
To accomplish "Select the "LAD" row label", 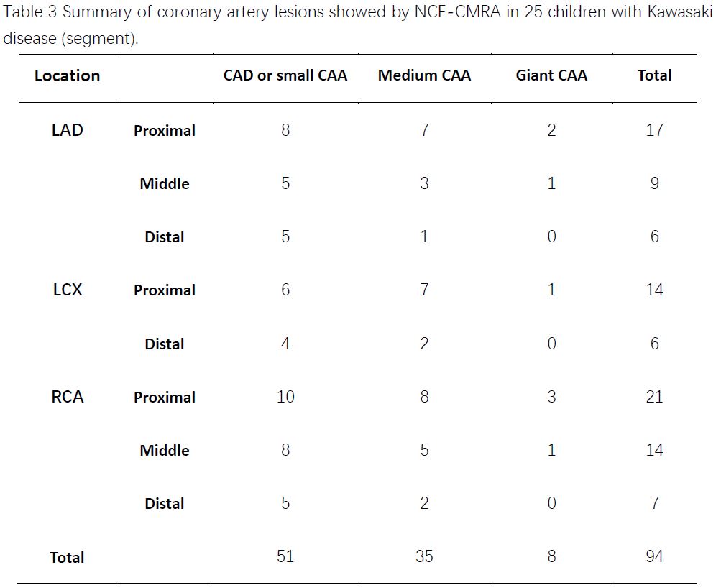I will (67, 130).
